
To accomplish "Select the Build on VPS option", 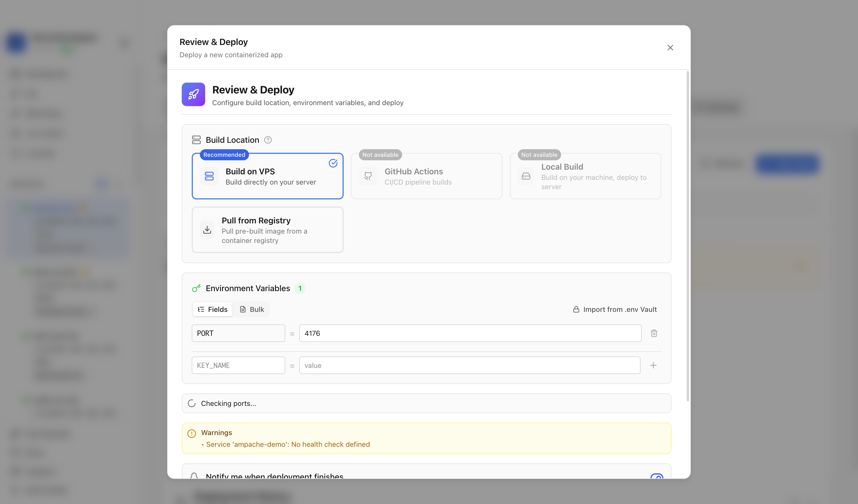I will point(268,176).
